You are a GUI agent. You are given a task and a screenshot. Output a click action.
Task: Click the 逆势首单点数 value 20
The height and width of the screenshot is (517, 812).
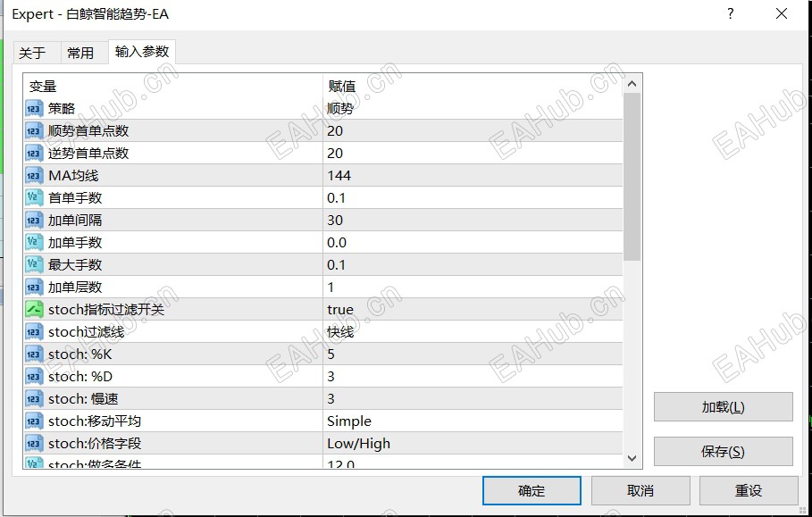coord(335,154)
